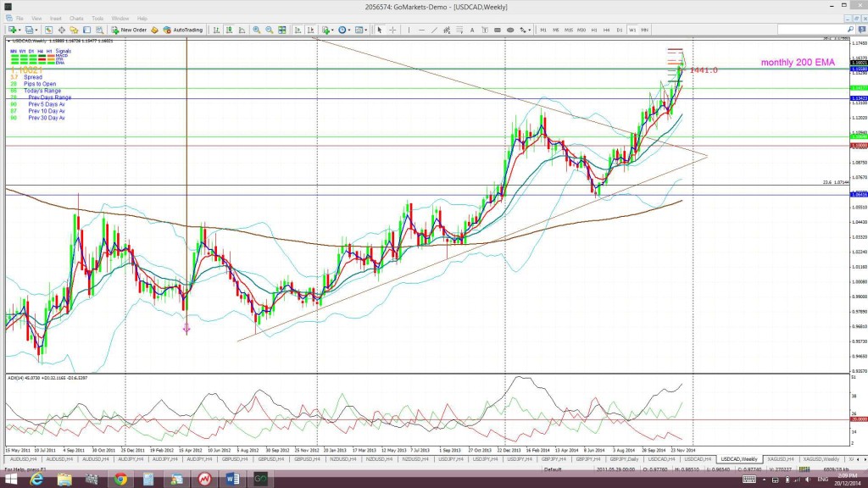The height and width of the screenshot is (488, 868).
Task: Select the horizontal line tool
Action: (x=422, y=30)
